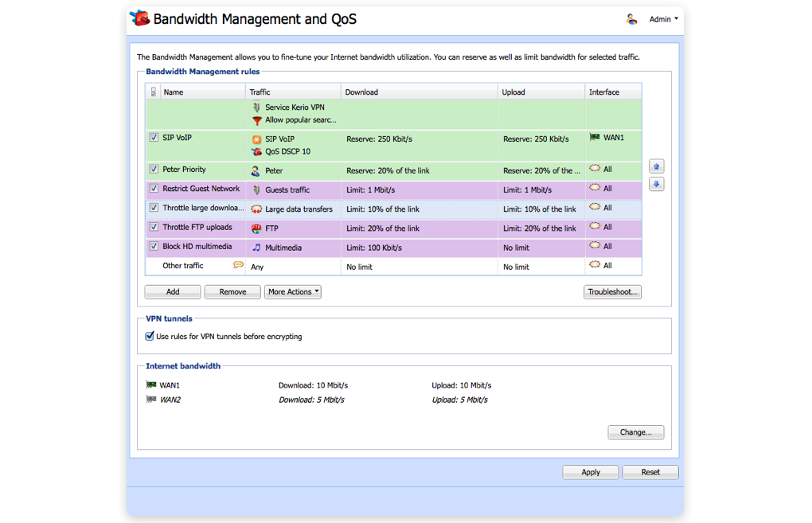This screenshot has width=812, height=523.
Task: Click the Apply button
Action: point(590,472)
